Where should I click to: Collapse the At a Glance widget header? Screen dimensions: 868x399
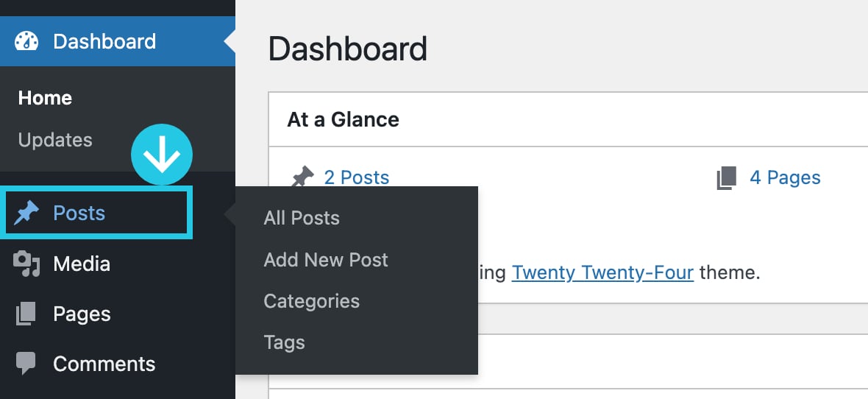[568, 120]
